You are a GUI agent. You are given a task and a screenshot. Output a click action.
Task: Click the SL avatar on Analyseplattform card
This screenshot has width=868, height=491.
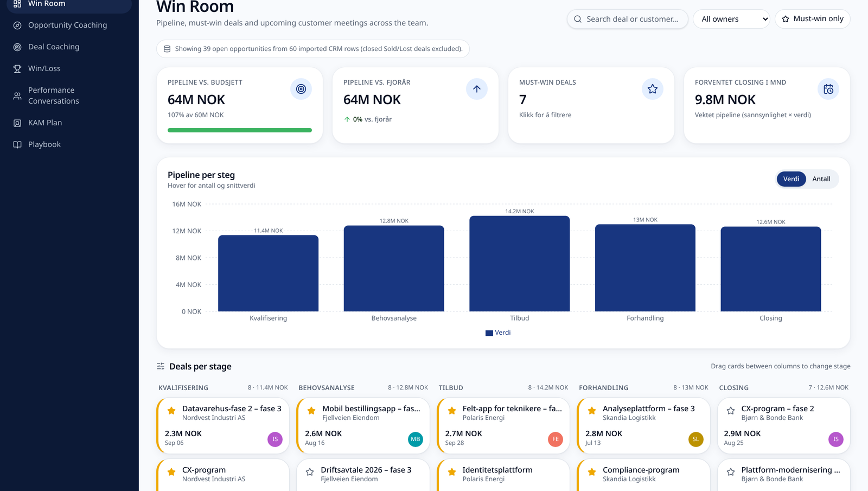tap(695, 439)
